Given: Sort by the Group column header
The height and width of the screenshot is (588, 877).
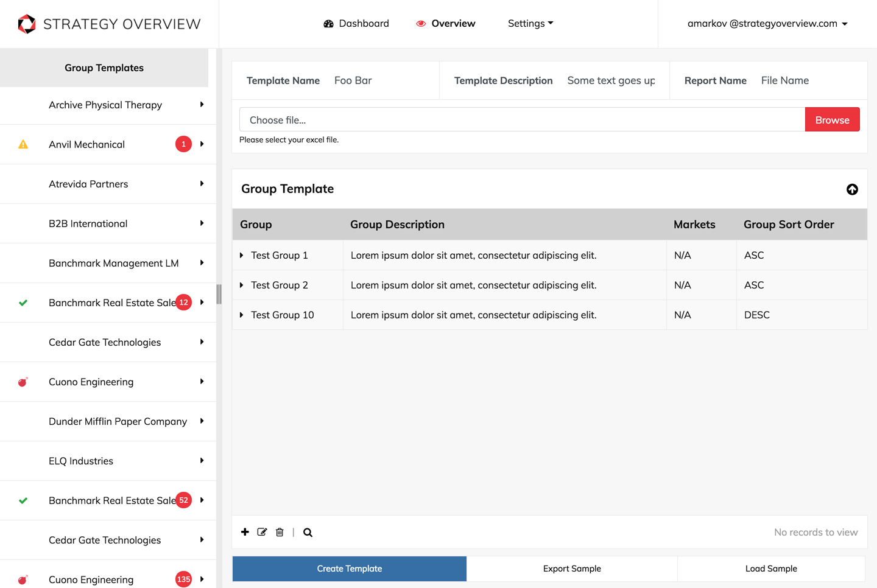Looking at the screenshot, I should (x=256, y=225).
